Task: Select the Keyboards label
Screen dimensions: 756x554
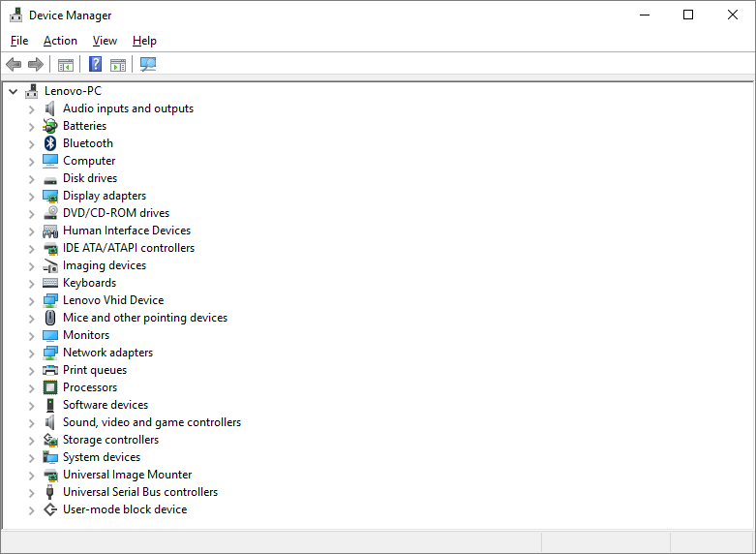Action: [x=90, y=283]
